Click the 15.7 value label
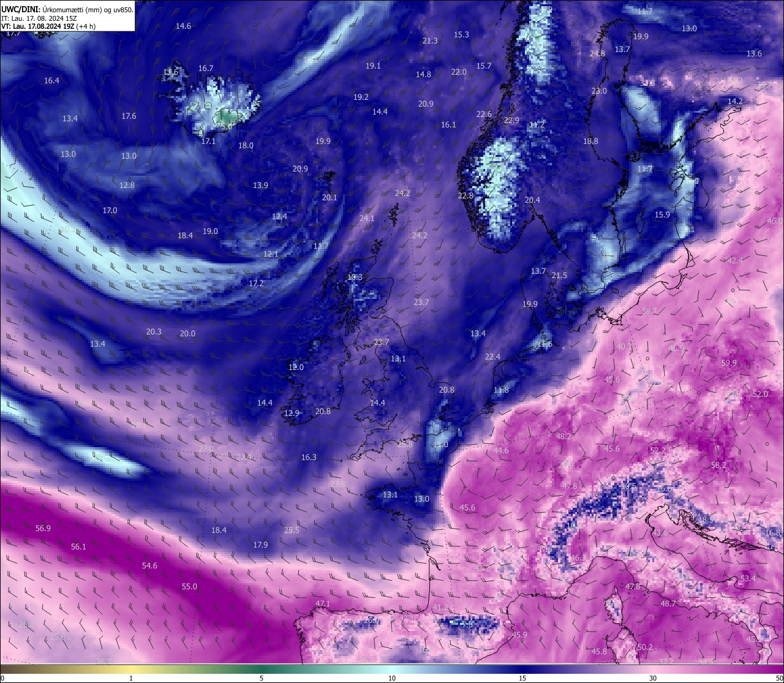 coord(484,66)
